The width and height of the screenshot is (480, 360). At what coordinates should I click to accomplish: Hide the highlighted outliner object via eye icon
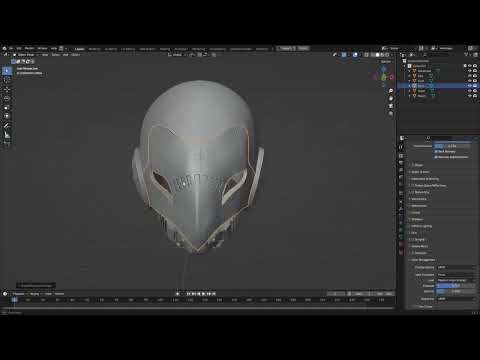[470, 86]
